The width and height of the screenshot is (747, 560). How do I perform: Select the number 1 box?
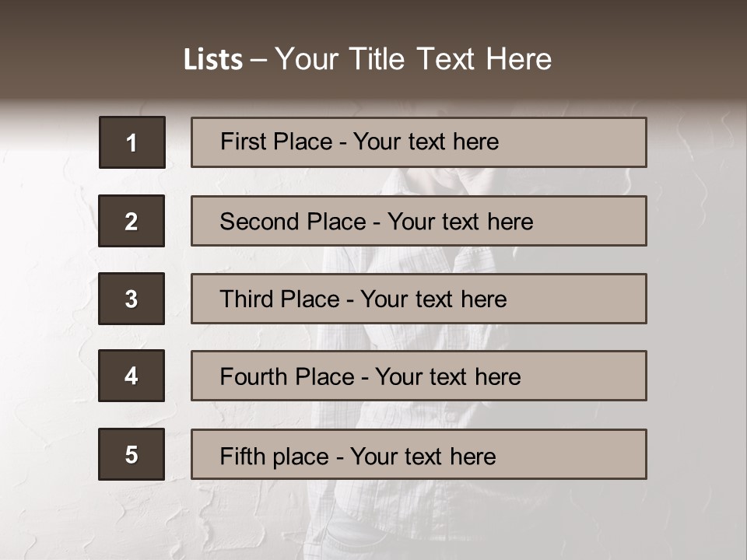pos(132,142)
